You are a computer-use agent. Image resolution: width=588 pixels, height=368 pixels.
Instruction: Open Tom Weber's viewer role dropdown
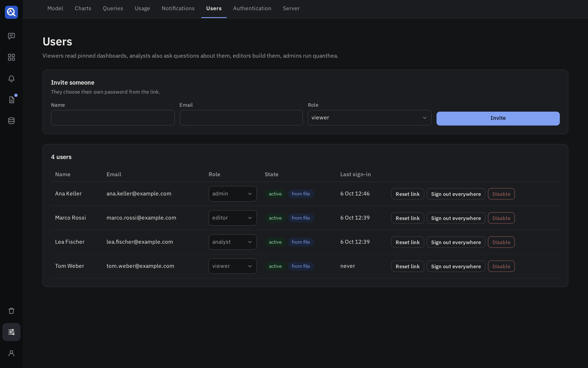click(x=233, y=266)
